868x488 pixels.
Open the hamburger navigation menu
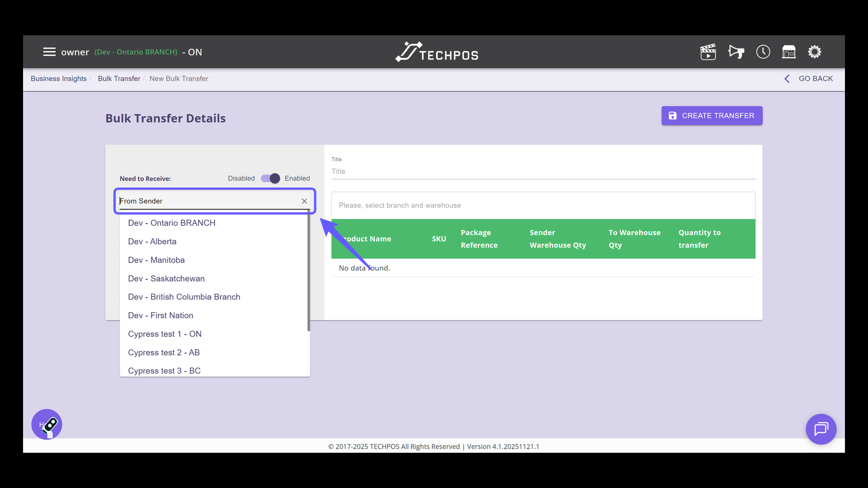[x=49, y=52]
